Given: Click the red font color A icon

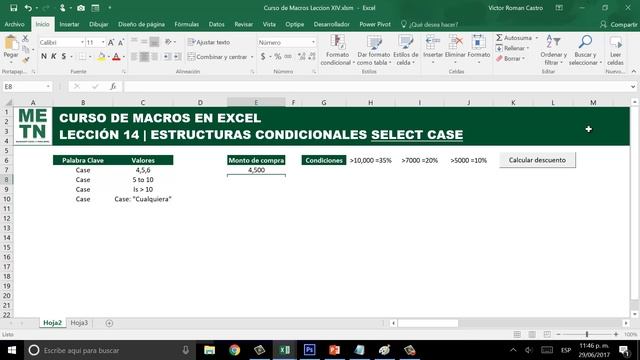Looking at the screenshot, I should [x=116, y=57].
